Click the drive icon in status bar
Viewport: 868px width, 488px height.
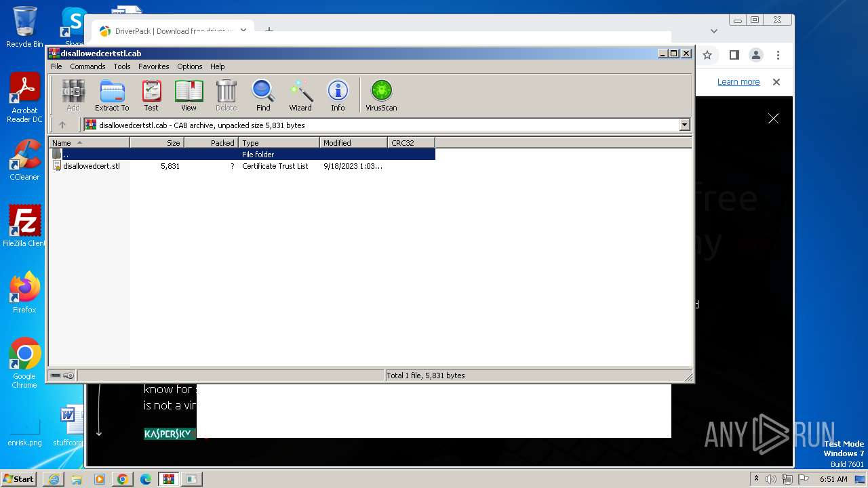[x=56, y=375]
